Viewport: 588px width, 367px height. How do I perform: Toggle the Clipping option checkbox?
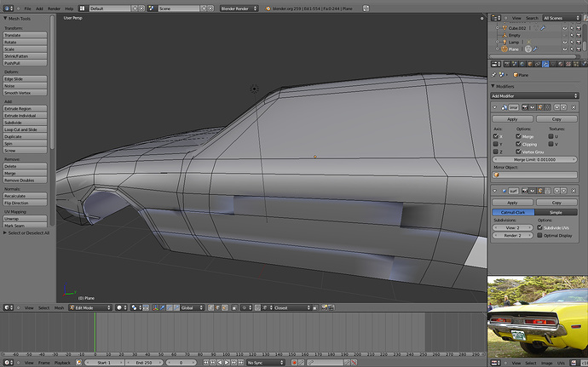click(518, 144)
